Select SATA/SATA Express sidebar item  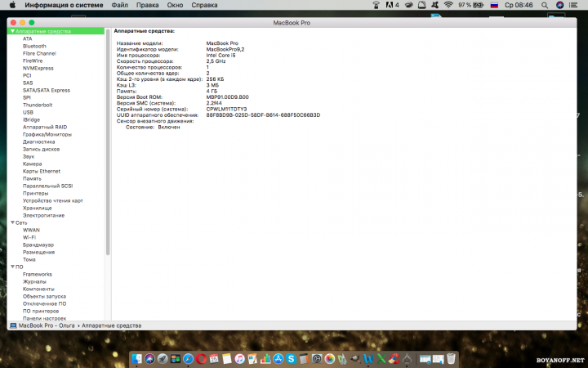click(46, 90)
